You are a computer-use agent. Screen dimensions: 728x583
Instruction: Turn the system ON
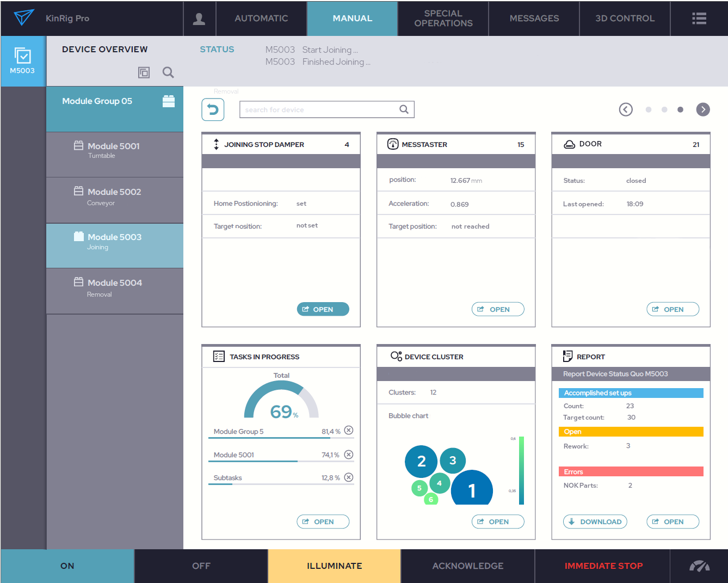point(67,566)
